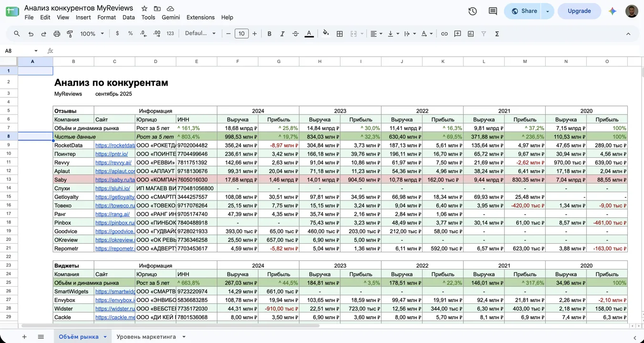Click the horizontal scrollbar

170,326
